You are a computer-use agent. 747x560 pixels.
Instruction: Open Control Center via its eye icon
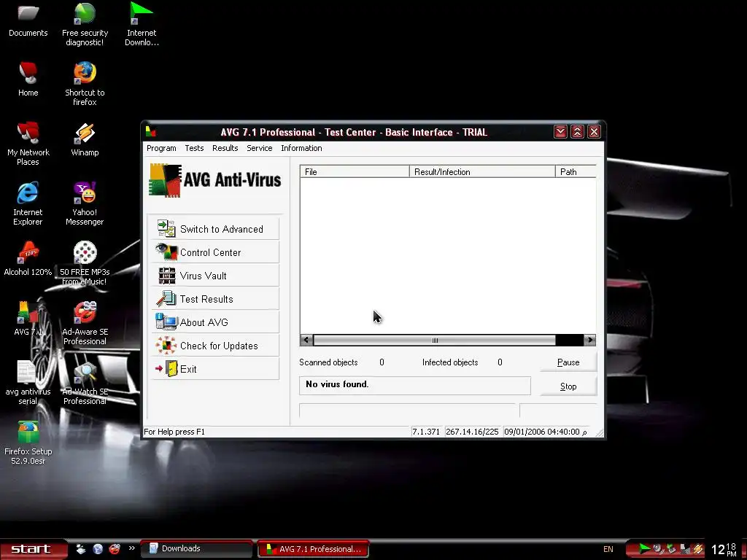point(166,252)
